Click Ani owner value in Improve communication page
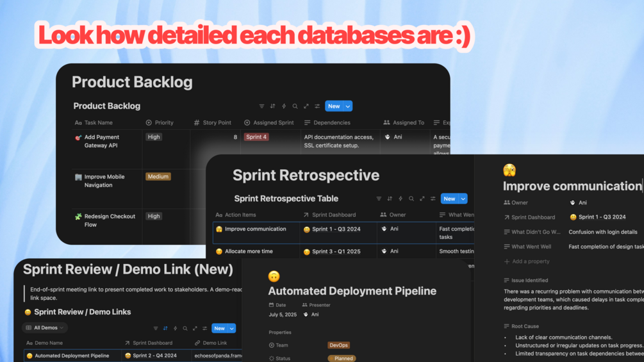Screen dimensions: 644x362 pos(578,202)
